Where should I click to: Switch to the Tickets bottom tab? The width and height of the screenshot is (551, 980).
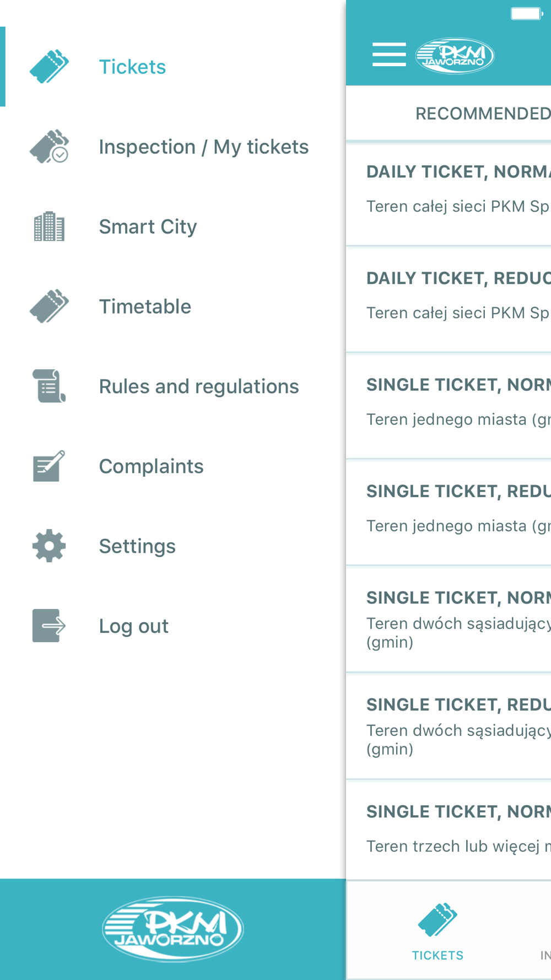tap(437, 931)
